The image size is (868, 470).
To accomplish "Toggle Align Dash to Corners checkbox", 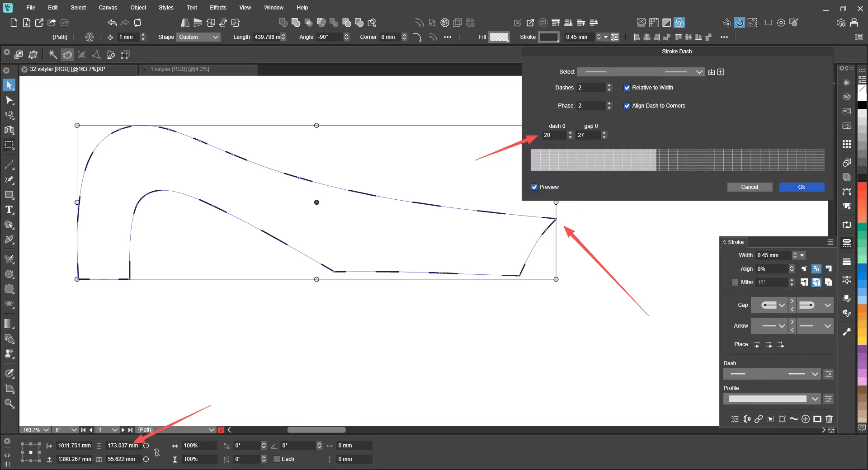I will (x=627, y=106).
